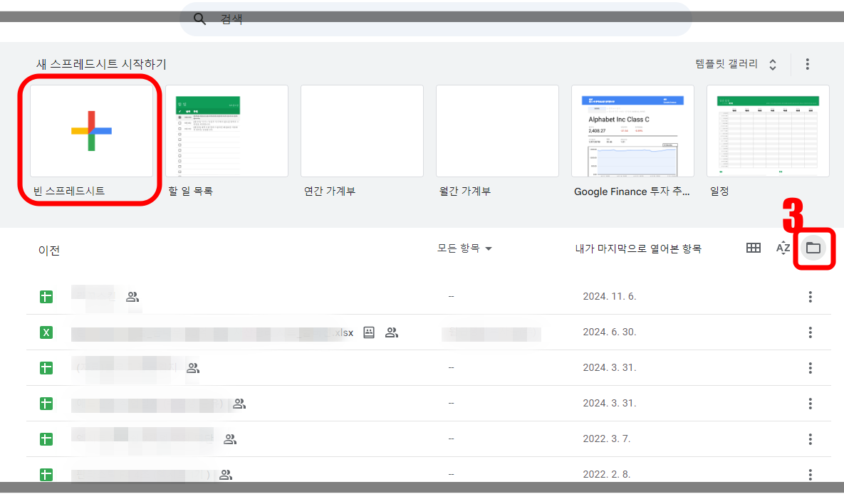
Task: Click the shared-people icon on the 2022.3.7 file
Action: click(229, 439)
